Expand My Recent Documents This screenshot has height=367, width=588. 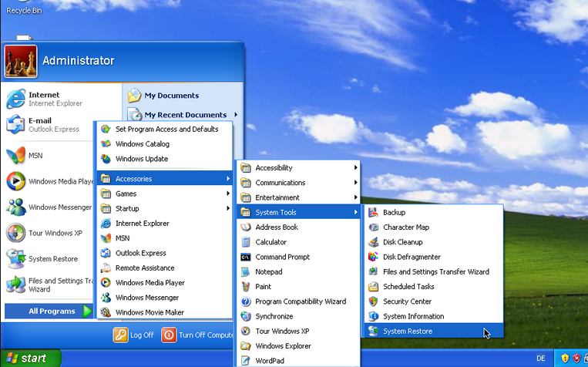point(183,115)
